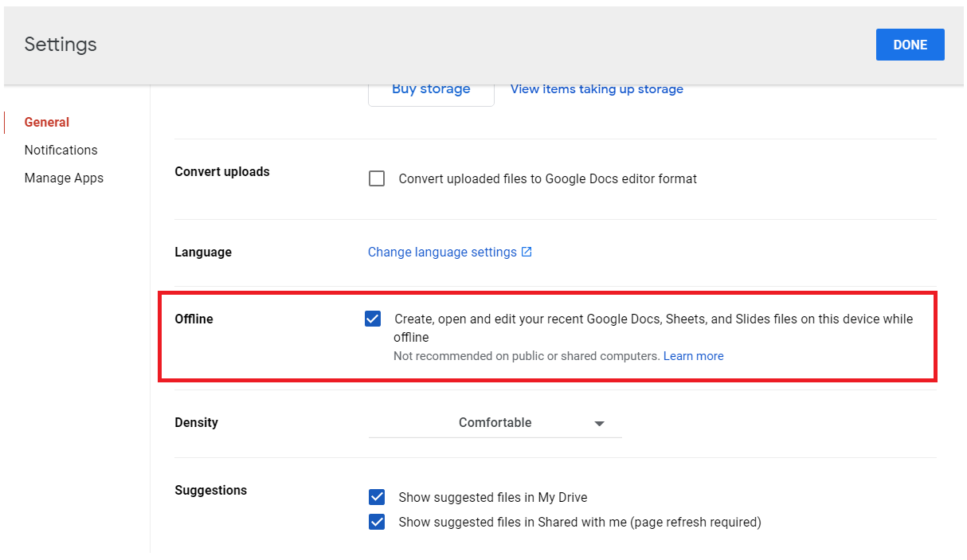Click the Convert uploads section label
967x560 pixels.
222,171
